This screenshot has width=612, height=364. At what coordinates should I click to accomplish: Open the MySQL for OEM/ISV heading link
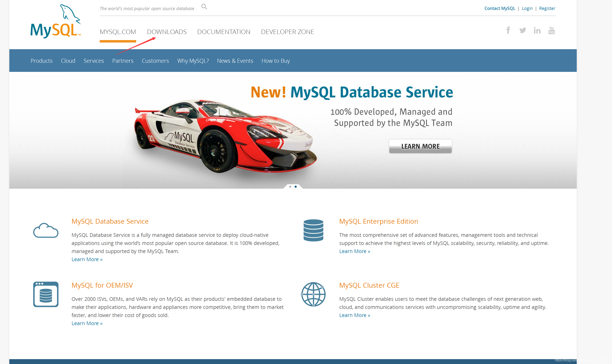tap(102, 285)
